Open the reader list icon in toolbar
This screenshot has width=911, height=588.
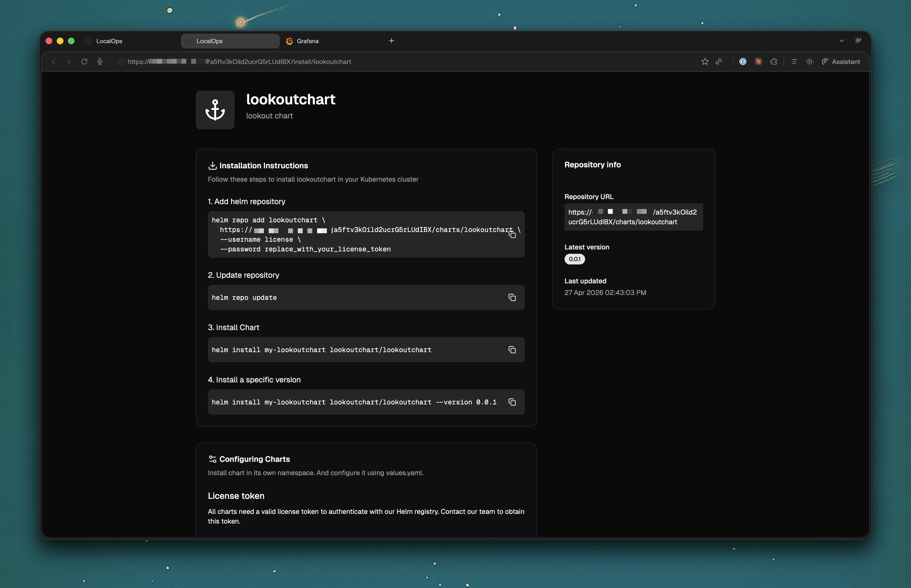[x=794, y=62]
